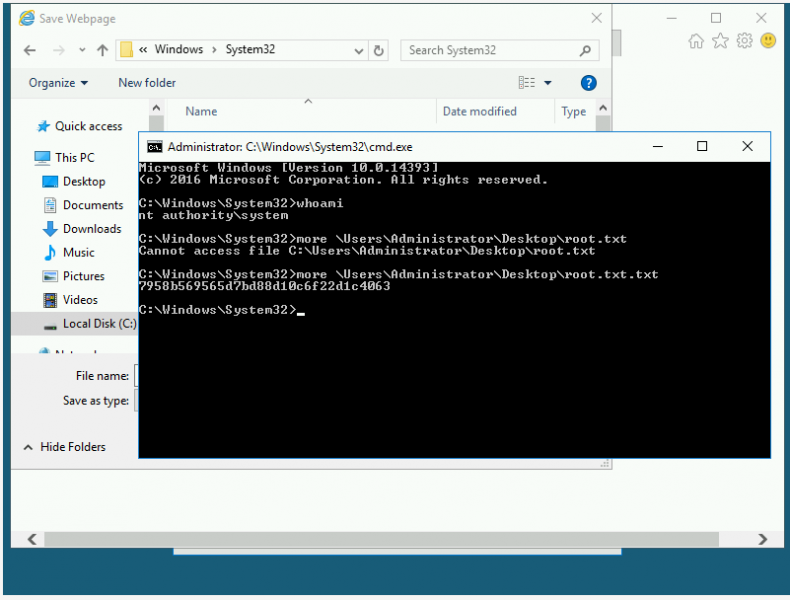The height and width of the screenshot is (600, 790).
Task: Click the Videos film icon
Action: pos(50,300)
